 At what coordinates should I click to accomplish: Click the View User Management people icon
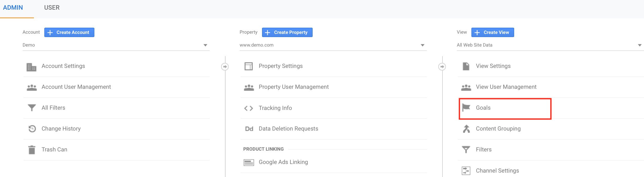(466, 87)
